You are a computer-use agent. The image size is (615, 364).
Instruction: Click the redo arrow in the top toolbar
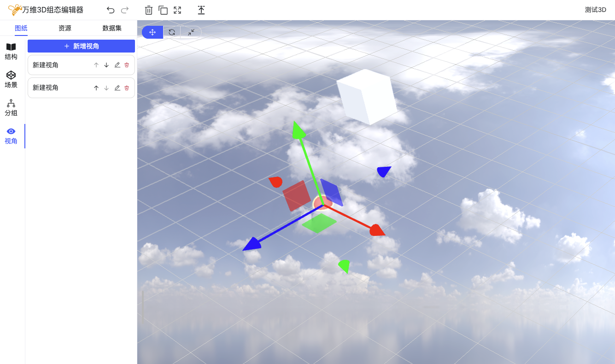coord(124,10)
